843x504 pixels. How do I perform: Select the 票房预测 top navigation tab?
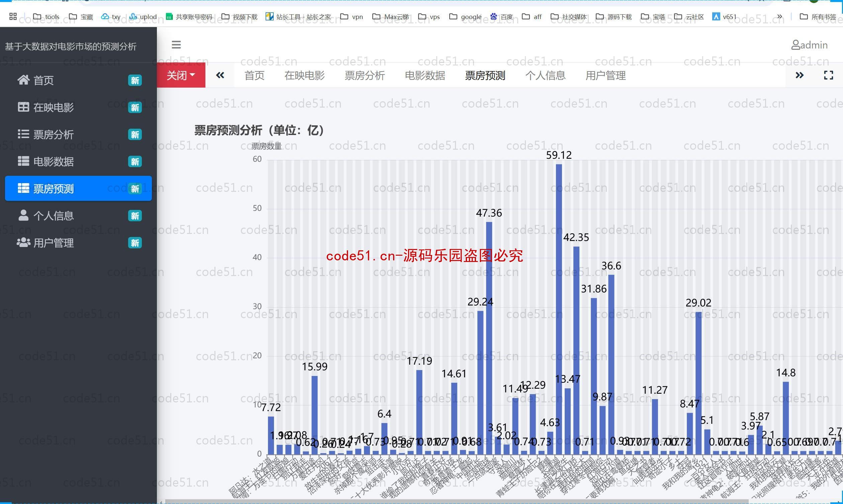pyautogui.click(x=485, y=75)
